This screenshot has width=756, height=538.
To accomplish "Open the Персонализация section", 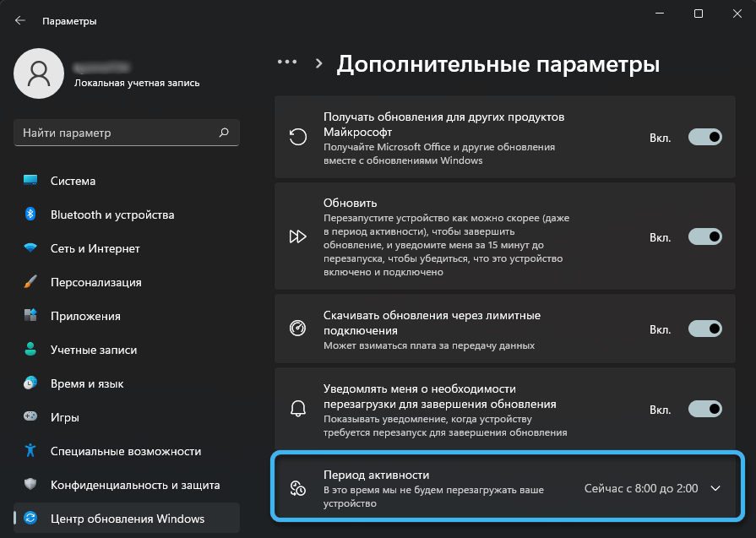I will coord(95,282).
